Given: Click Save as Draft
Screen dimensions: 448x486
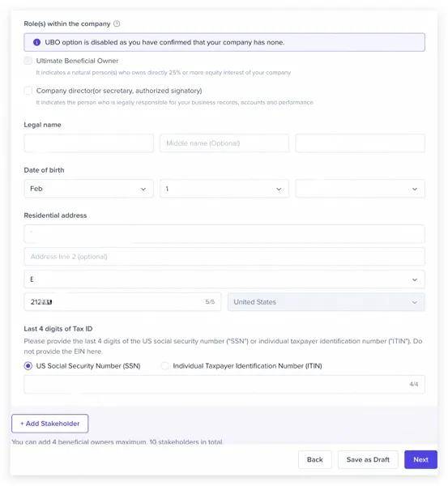Looking at the screenshot, I should [368, 459].
